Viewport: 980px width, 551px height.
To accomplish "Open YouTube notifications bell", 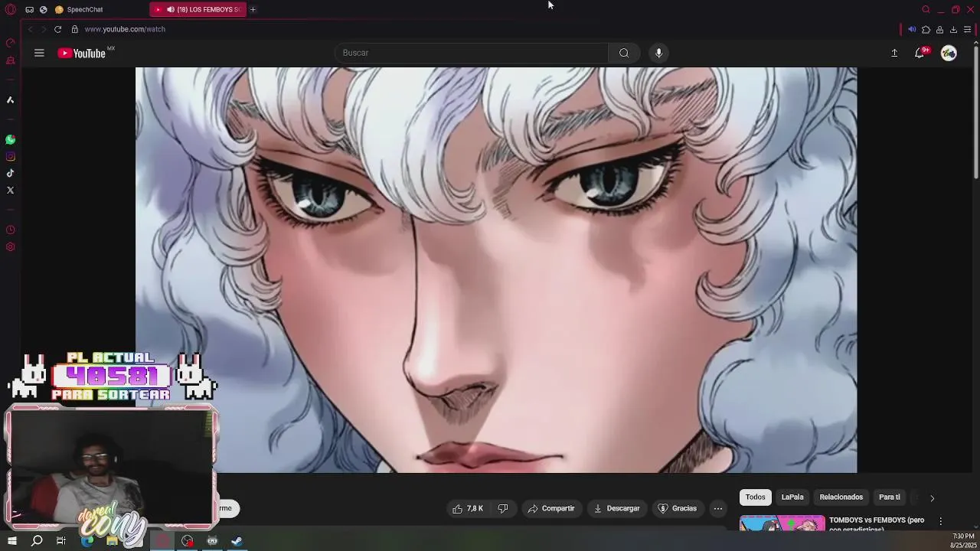I will point(920,53).
